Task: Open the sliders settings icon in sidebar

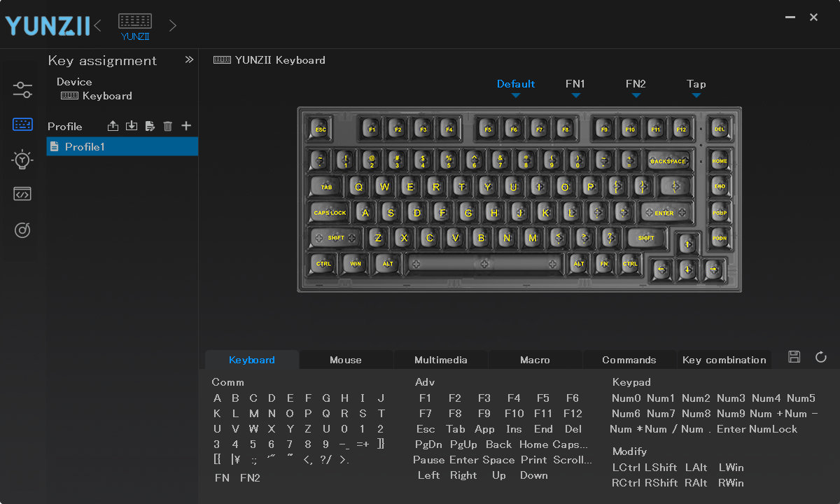Action: coord(22,90)
